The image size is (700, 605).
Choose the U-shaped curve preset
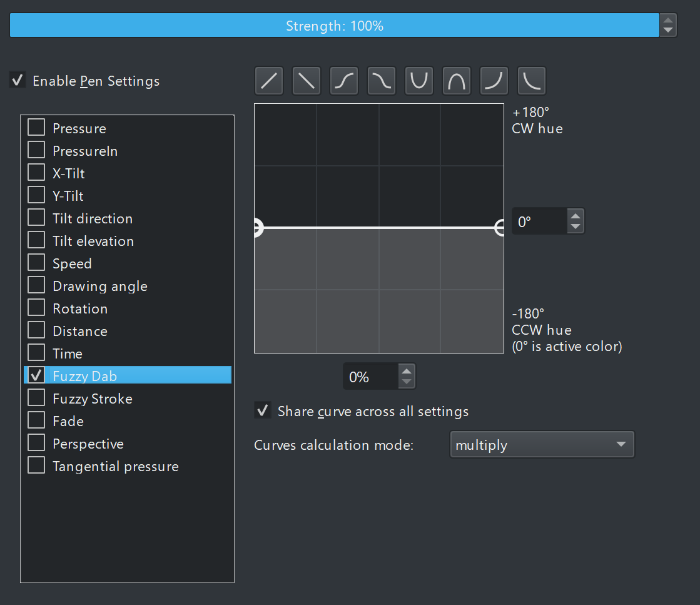pos(419,81)
